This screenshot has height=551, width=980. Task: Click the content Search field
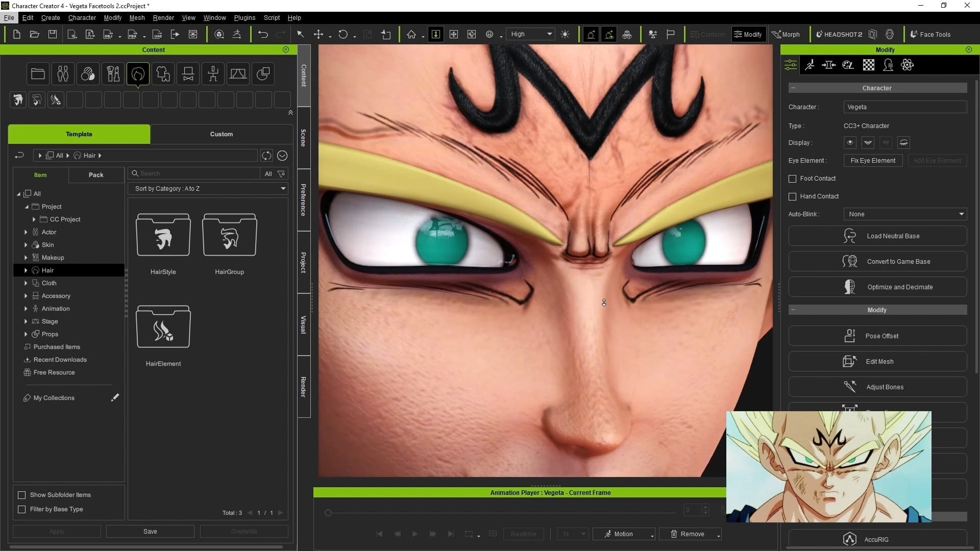194,173
